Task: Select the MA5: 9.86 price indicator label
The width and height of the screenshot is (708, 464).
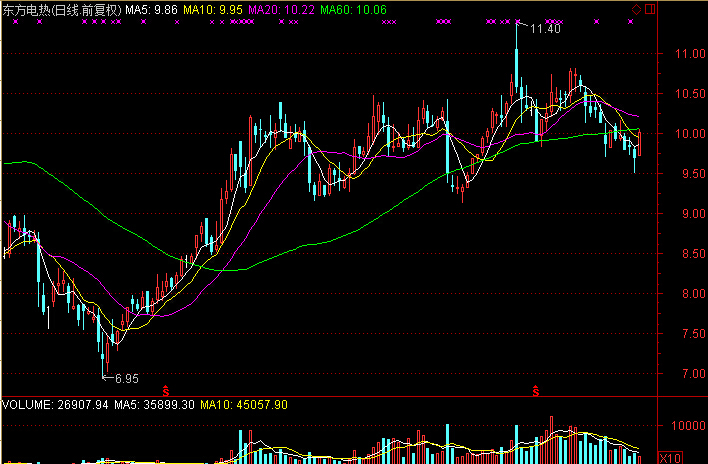Action: [x=151, y=10]
